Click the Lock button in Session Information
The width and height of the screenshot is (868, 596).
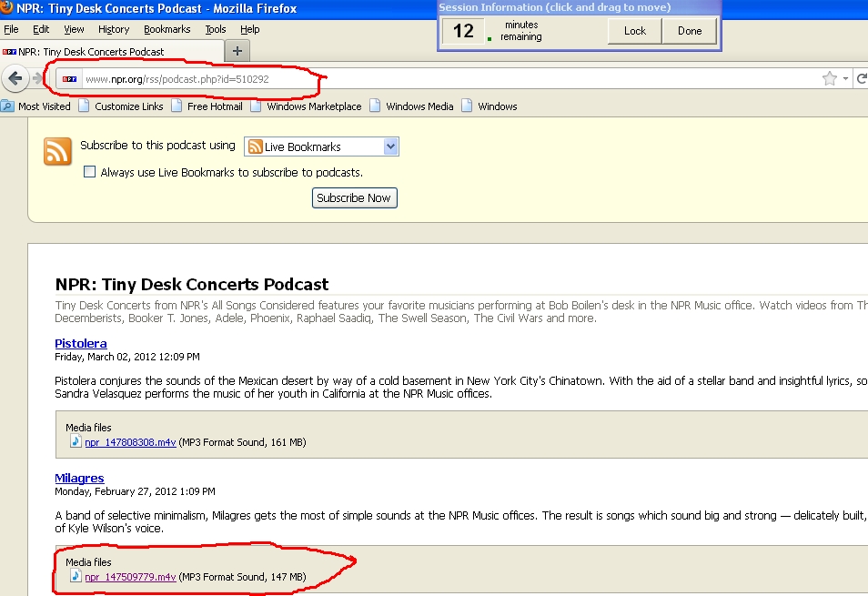click(635, 31)
